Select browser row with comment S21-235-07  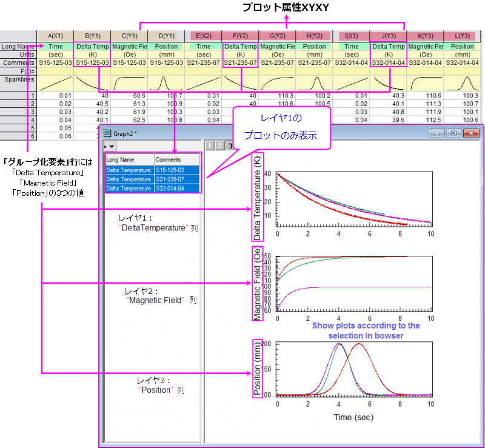pos(153,179)
